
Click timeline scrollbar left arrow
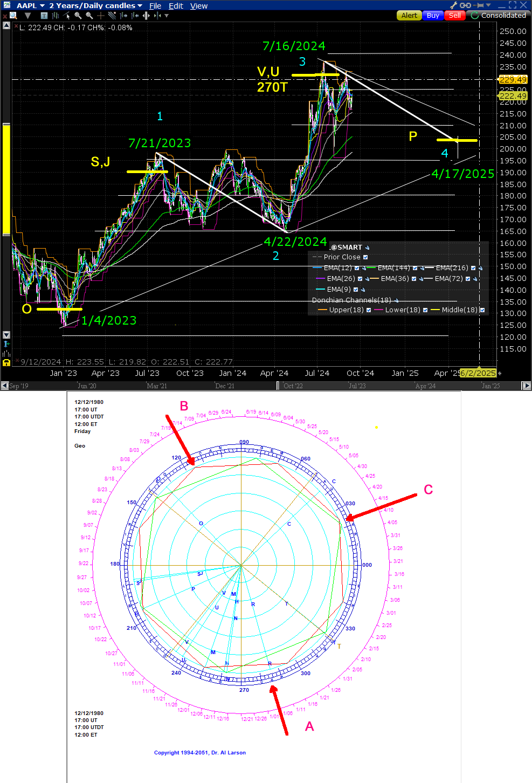coord(4,386)
